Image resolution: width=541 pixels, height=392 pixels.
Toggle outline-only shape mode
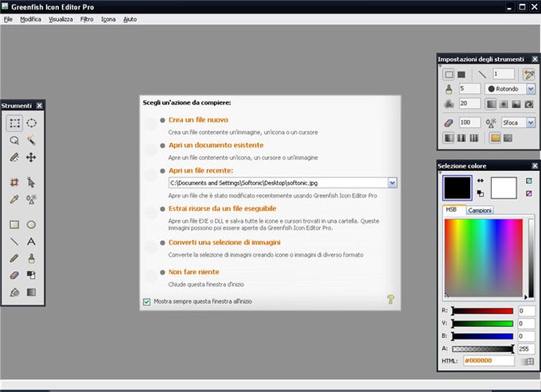point(449,75)
